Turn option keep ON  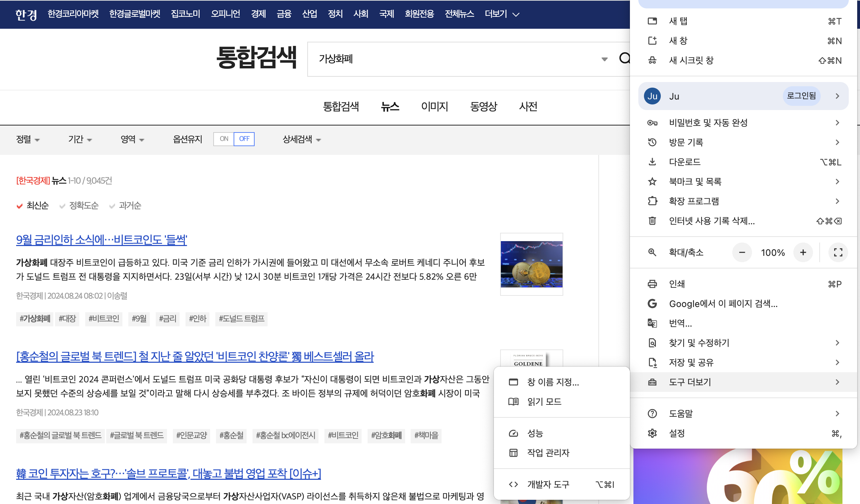point(224,139)
